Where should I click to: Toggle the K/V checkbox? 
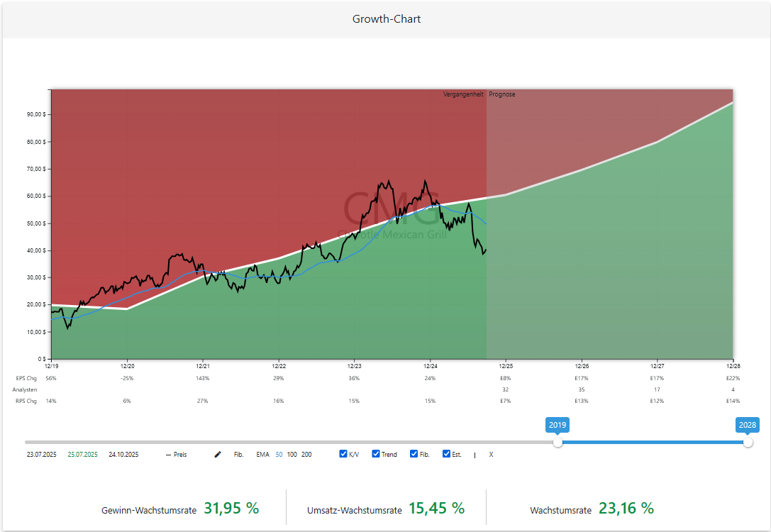(x=343, y=454)
